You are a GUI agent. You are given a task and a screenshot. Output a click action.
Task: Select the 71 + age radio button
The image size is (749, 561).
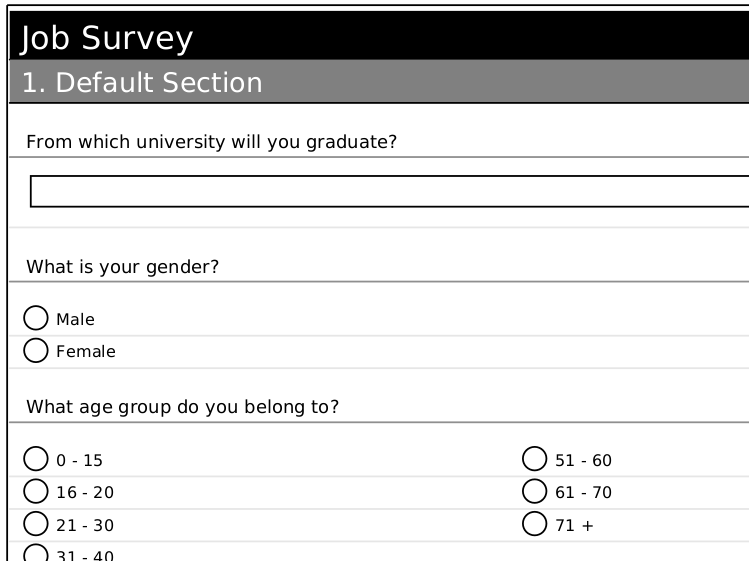tap(535, 523)
